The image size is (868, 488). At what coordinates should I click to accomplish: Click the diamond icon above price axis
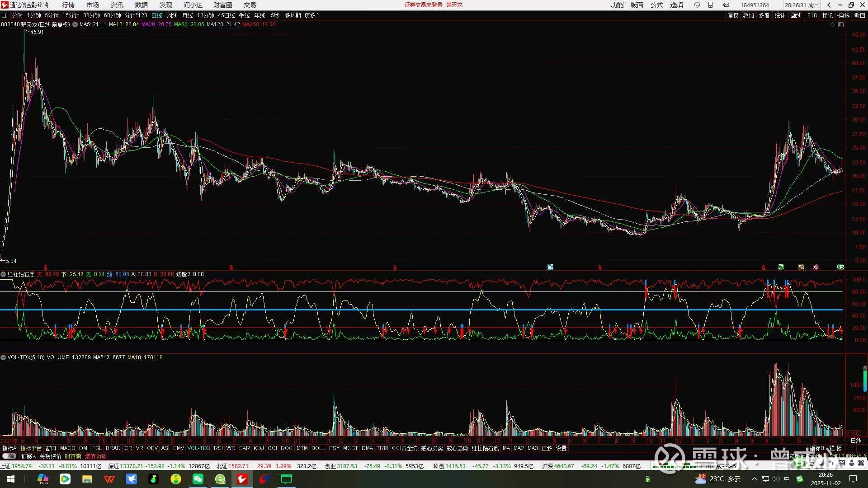click(833, 25)
